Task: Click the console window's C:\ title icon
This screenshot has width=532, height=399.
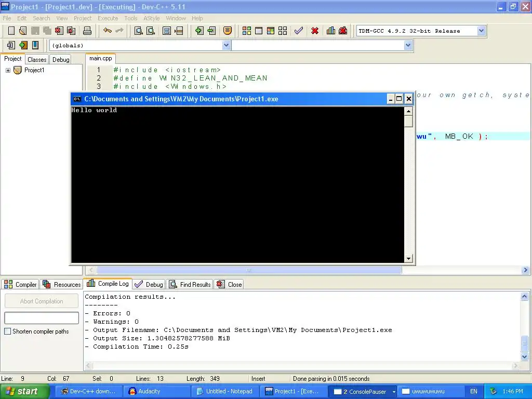Action: pyautogui.click(x=77, y=99)
